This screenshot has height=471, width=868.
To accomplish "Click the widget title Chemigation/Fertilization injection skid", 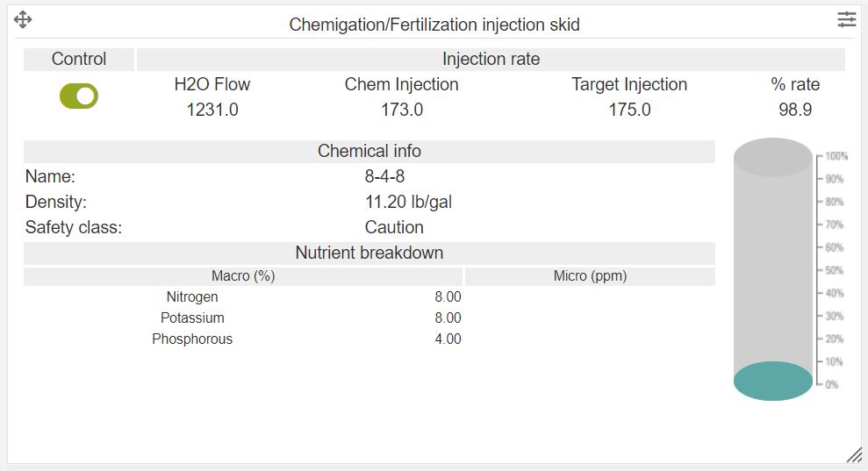I will pos(434,25).
